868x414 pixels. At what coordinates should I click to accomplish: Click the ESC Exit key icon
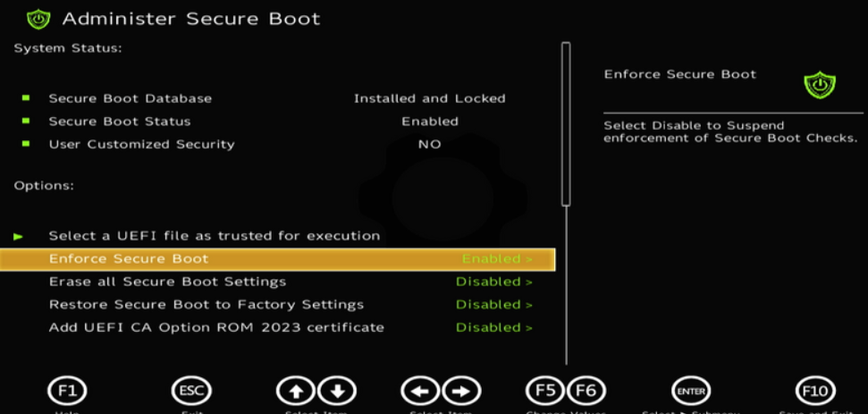click(191, 391)
